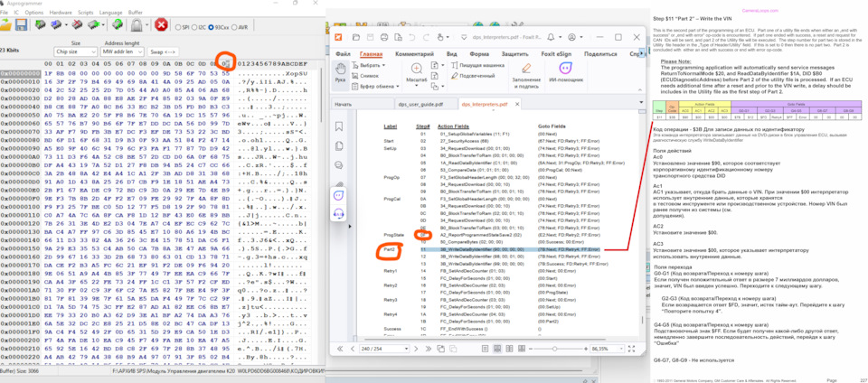
Task: Go to the last page in Foxit
Action: pyautogui.click(x=427, y=349)
